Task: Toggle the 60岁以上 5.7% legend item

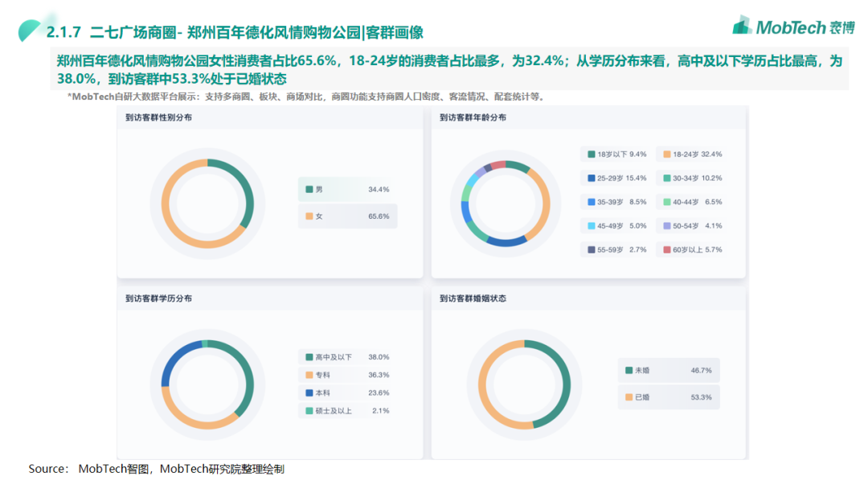Action: pos(692,249)
